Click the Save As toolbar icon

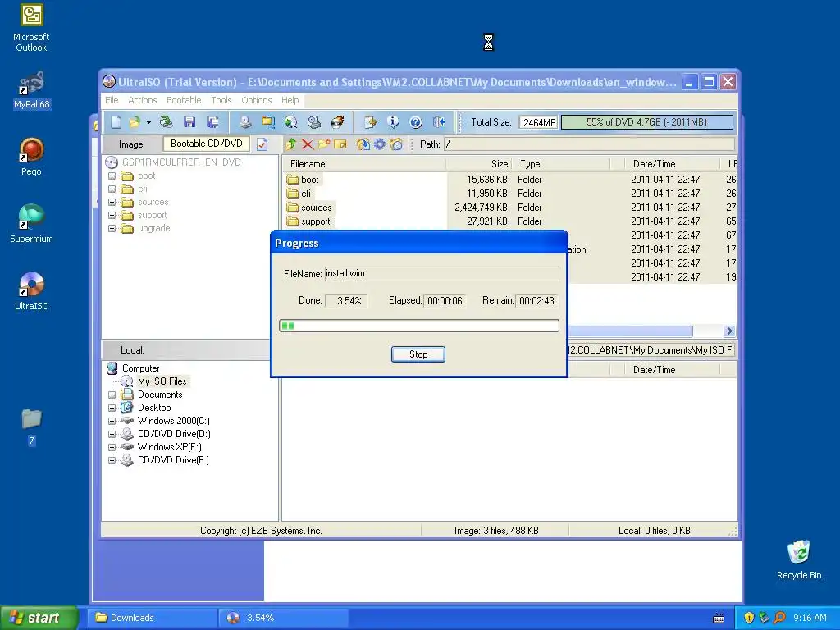(x=212, y=122)
